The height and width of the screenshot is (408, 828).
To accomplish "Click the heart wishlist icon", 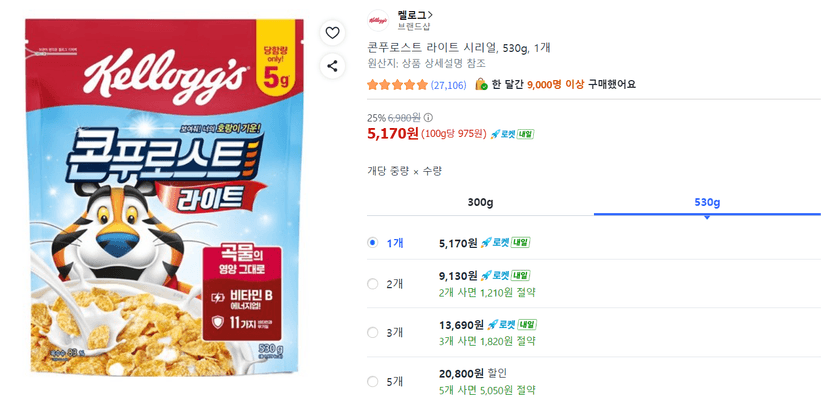I will coord(332,33).
